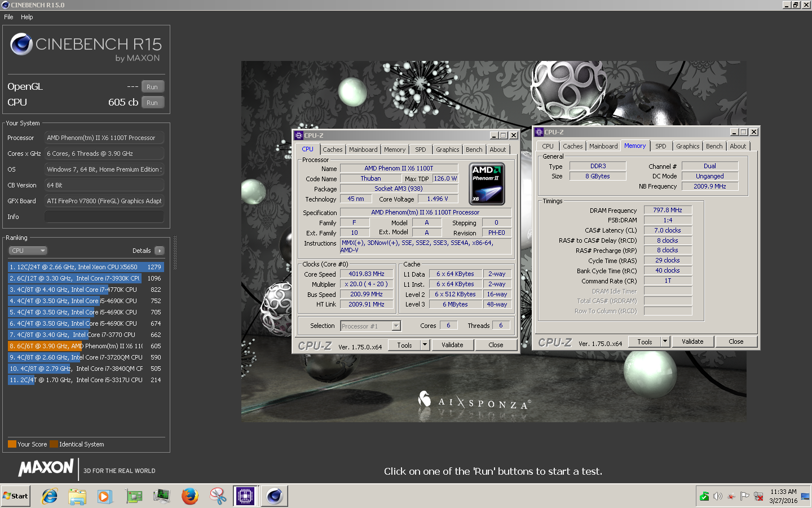
Task: Run the OpenGL benchmark
Action: (x=152, y=87)
